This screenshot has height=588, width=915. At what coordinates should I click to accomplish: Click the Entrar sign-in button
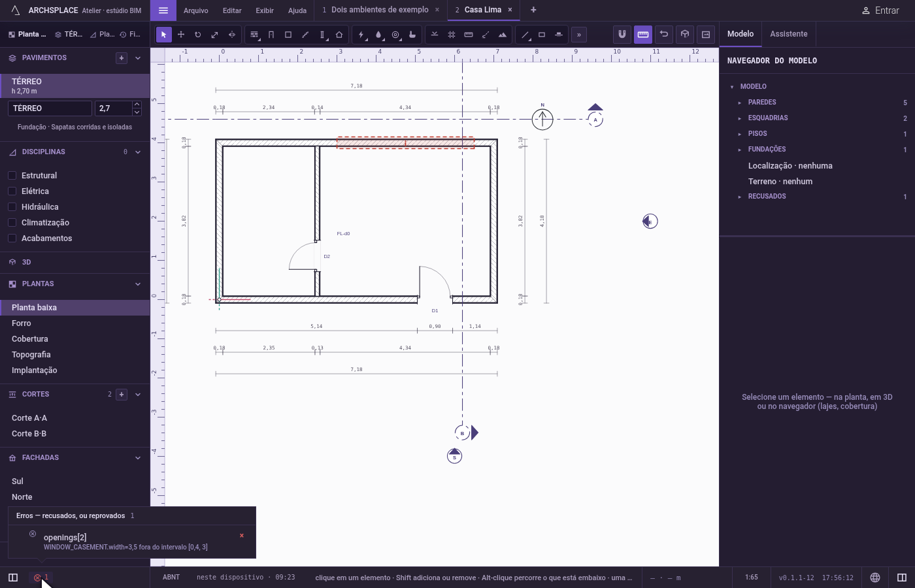[x=880, y=10]
